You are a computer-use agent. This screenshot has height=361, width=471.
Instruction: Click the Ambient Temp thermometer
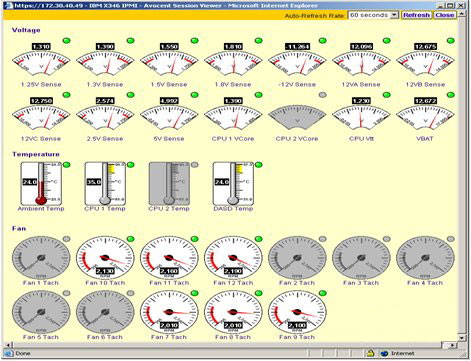[x=41, y=184]
